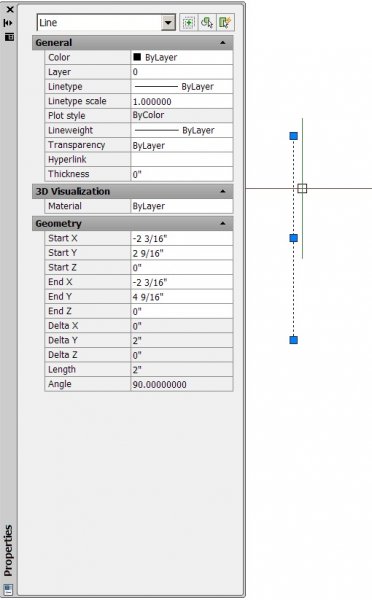Click Material ByLayer value

pos(182,206)
